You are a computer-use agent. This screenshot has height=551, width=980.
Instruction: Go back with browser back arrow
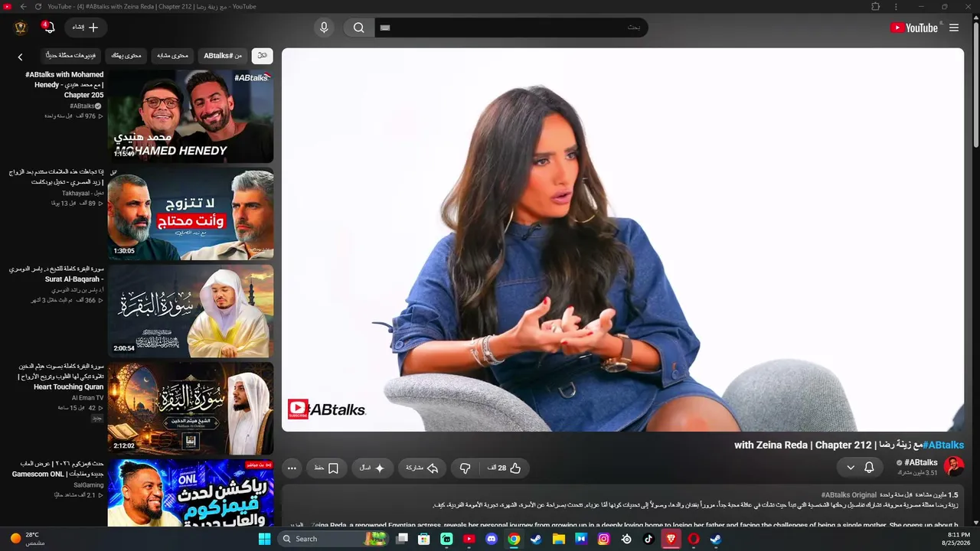point(23,7)
